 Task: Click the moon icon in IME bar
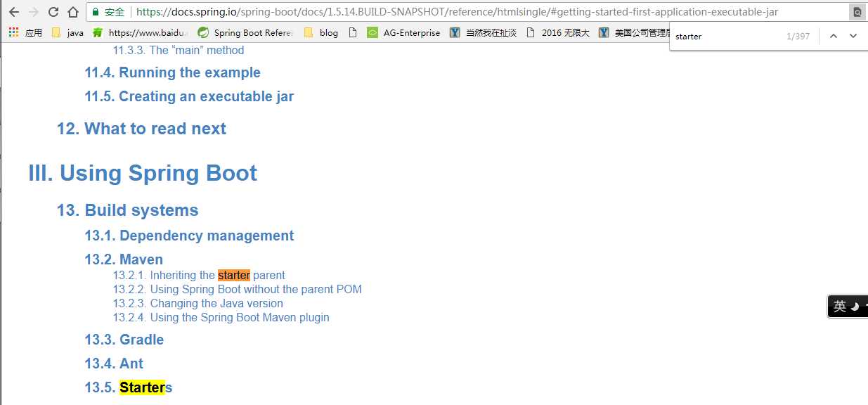coord(855,307)
